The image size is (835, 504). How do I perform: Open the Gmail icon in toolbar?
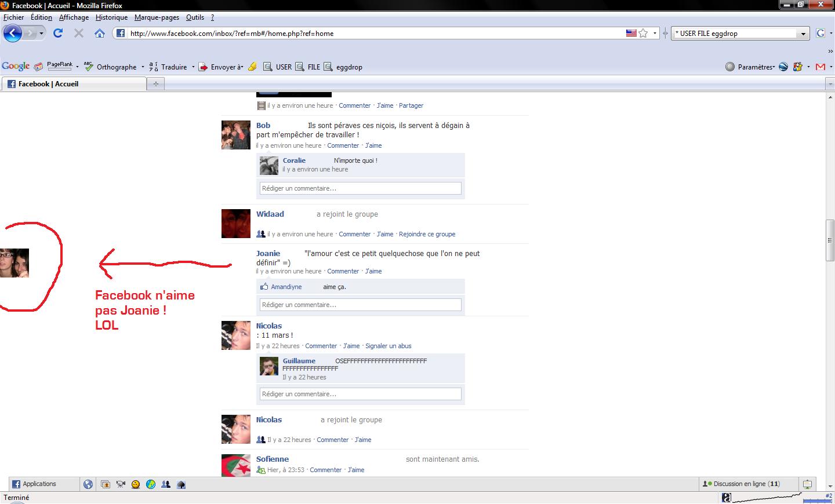pyautogui.click(x=820, y=67)
